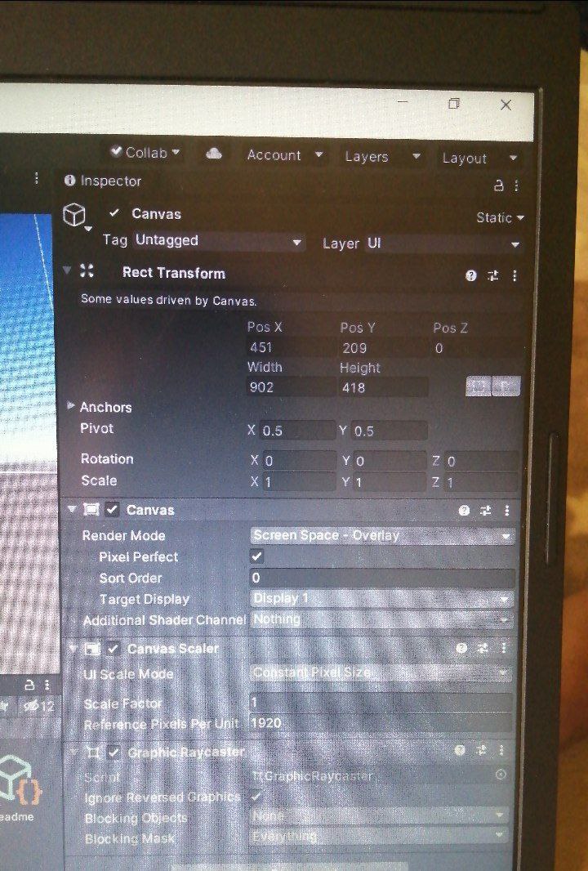588x871 pixels.
Task: Open Graphic Raycaster presets icon
Action: [x=481, y=750]
